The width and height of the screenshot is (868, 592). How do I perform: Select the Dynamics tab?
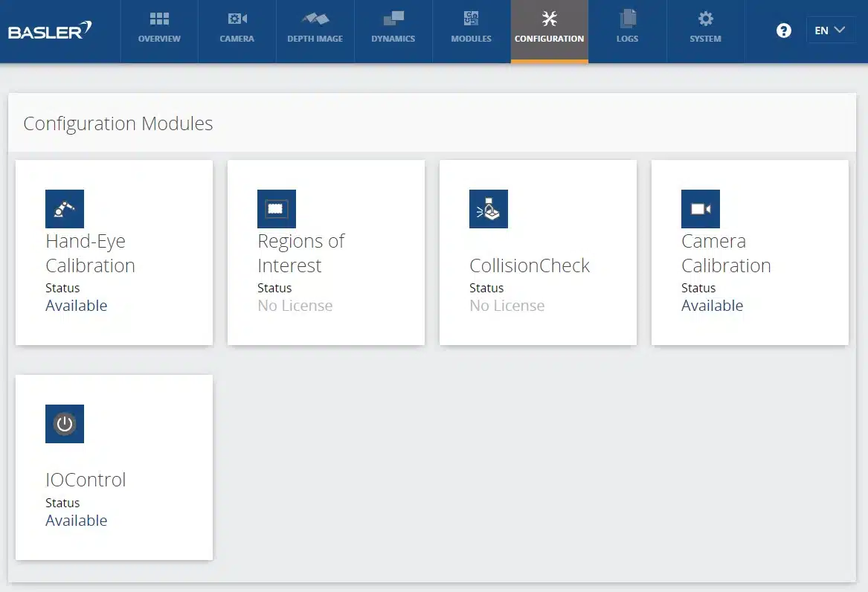coord(393,28)
